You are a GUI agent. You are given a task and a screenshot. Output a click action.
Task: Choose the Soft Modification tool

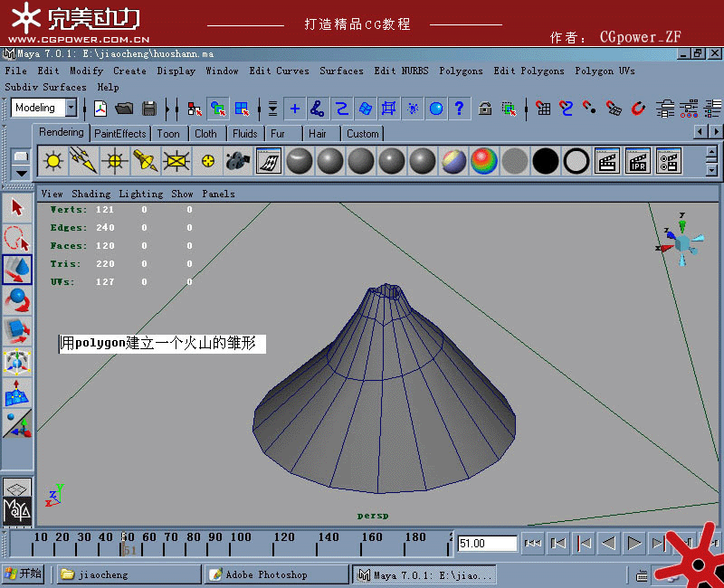(x=17, y=393)
